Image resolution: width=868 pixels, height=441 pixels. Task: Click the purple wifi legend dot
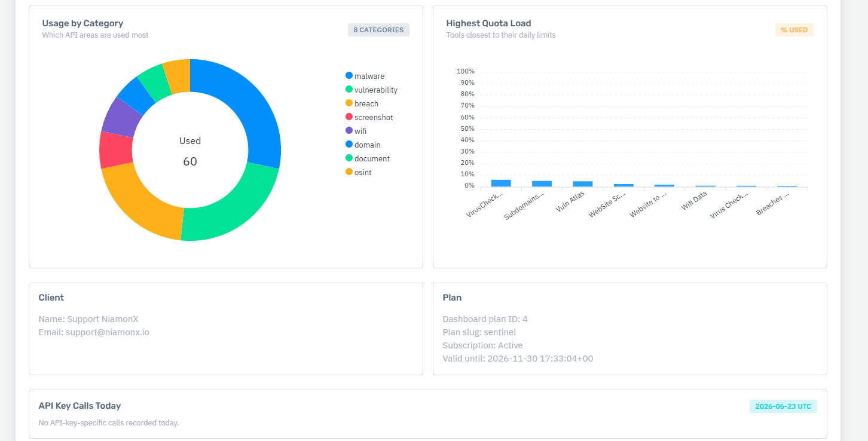click(x=349, y=130)
